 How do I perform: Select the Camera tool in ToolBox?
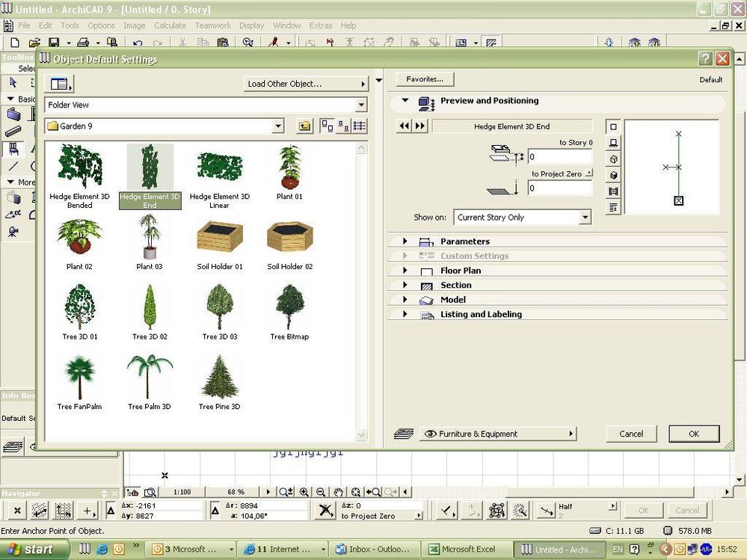(x=13, y=232)
